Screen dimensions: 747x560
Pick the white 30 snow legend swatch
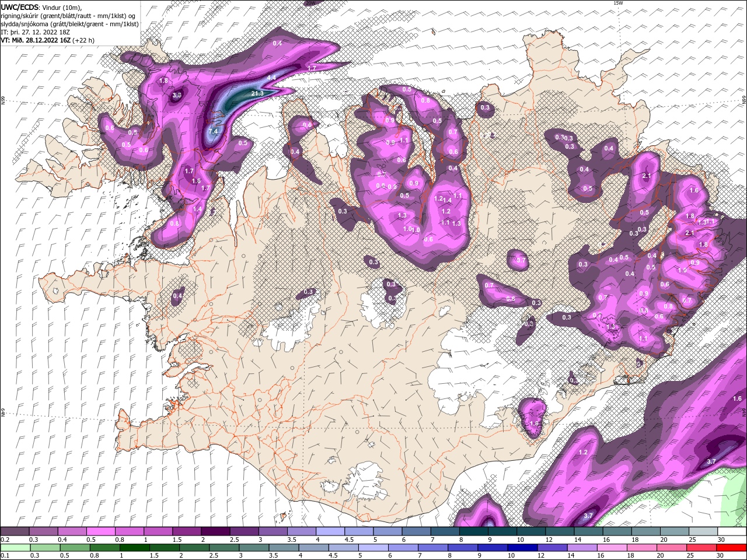pyautogui.click(x=732, y=531)
